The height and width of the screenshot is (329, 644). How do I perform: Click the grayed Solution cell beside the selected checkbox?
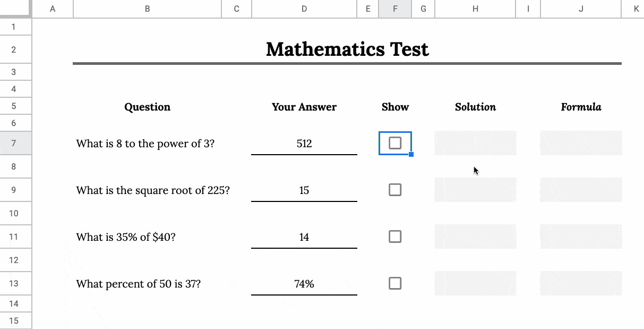(475, 143)
